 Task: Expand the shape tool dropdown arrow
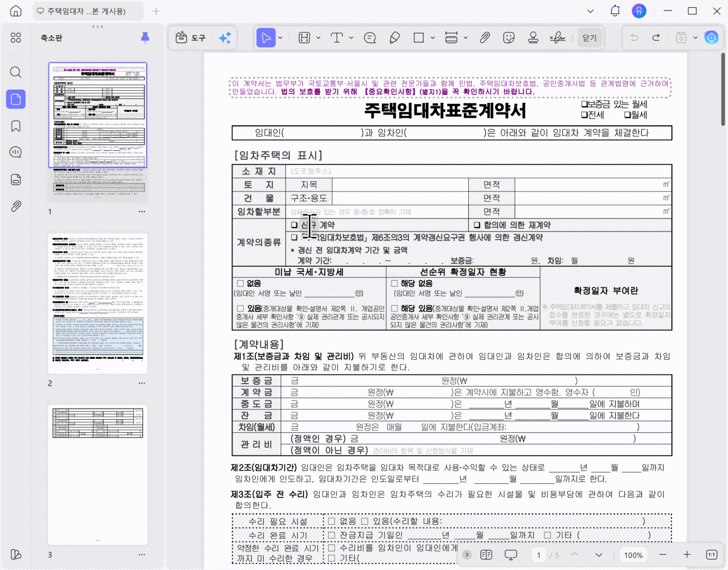pos(433,38)
